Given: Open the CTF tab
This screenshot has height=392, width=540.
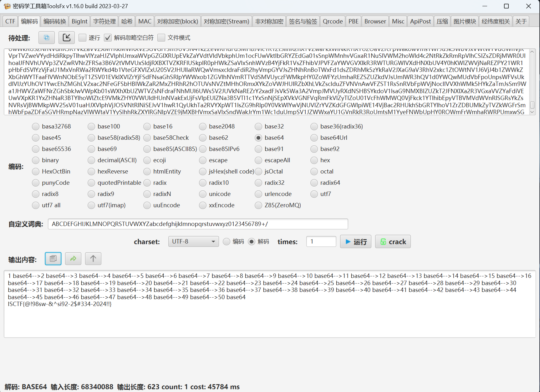Looking at the screenshot, I should tap(10, 21).
